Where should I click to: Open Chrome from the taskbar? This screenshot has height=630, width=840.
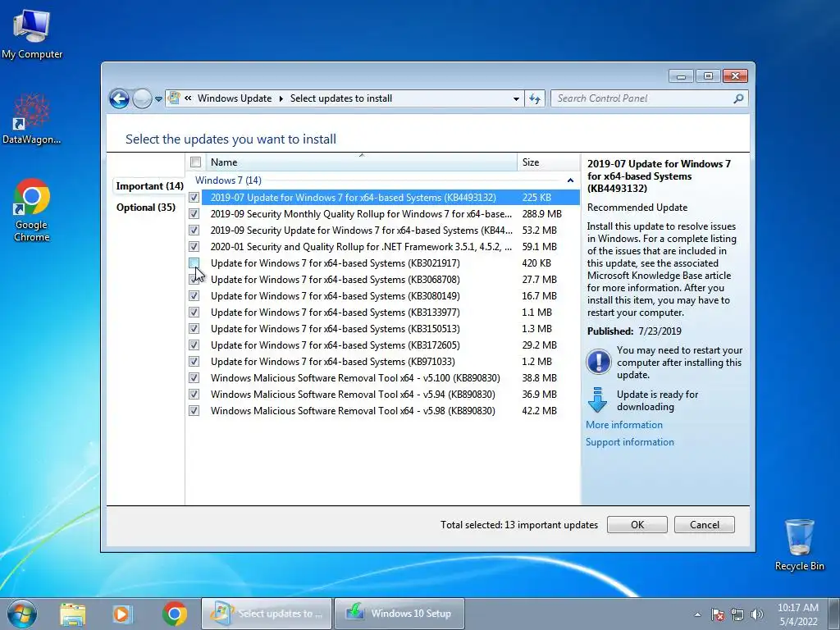pyautogui.click(x=175, y=614)
